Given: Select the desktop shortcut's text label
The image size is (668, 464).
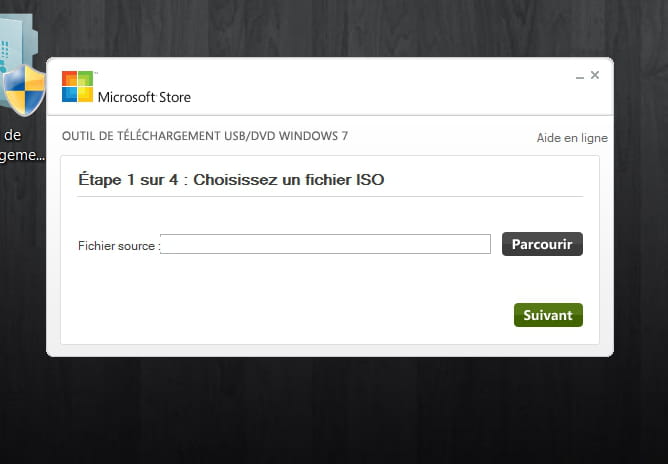Looking at the screenshot, I should [22, 145].
